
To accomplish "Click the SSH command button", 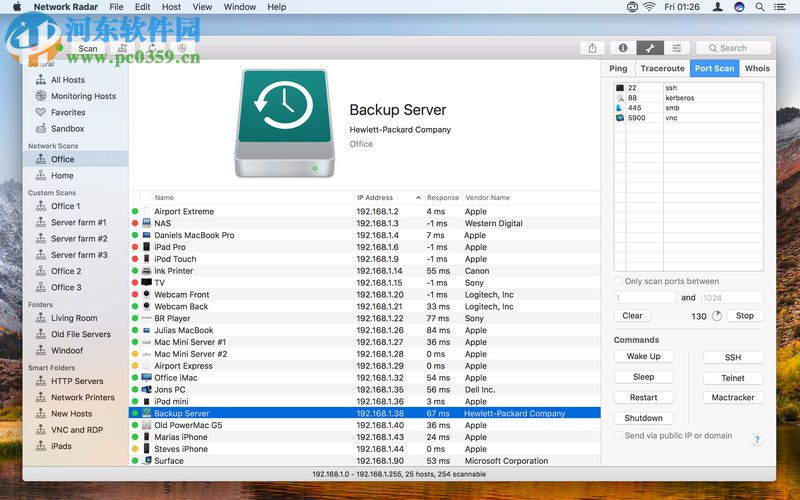I will (733, 357).
